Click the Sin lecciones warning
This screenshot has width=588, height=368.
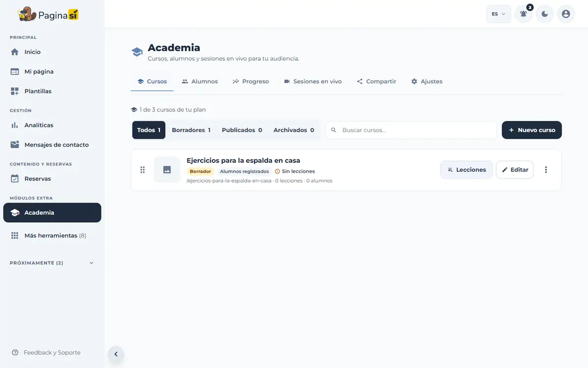(x=295, y=171)
